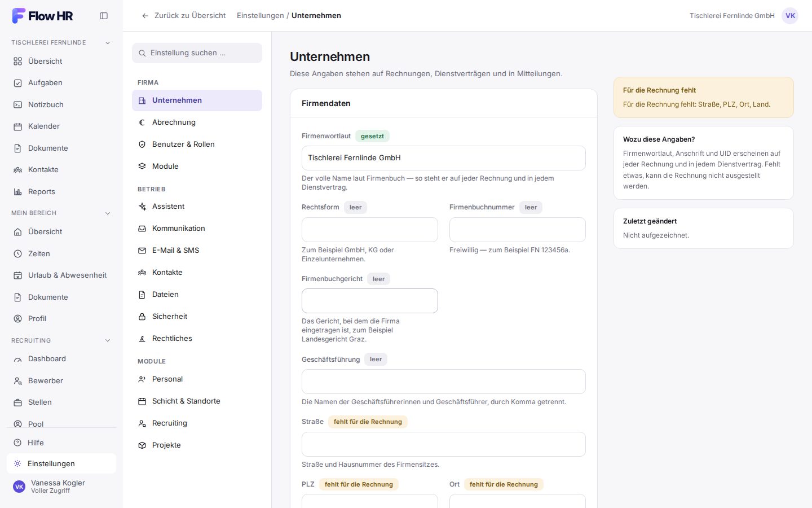
Task: Click Zurück zu Übersicht link
Action: point(184,16)
